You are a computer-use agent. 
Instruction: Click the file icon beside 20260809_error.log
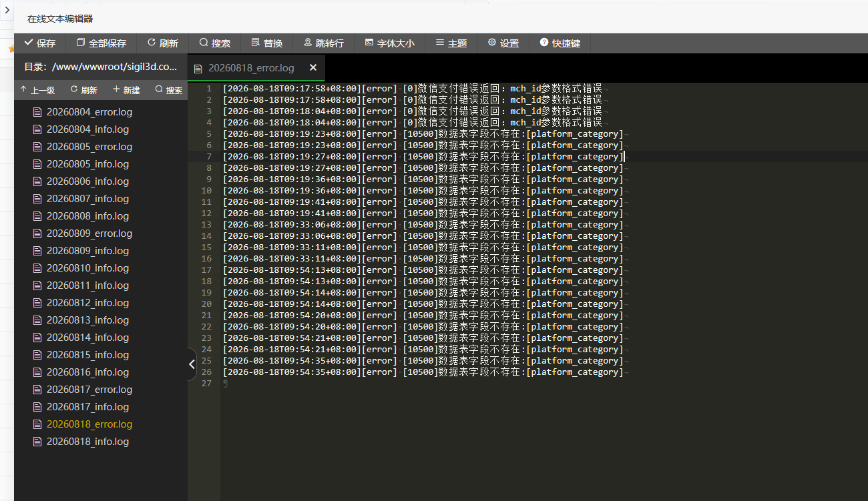coord(37,233)
